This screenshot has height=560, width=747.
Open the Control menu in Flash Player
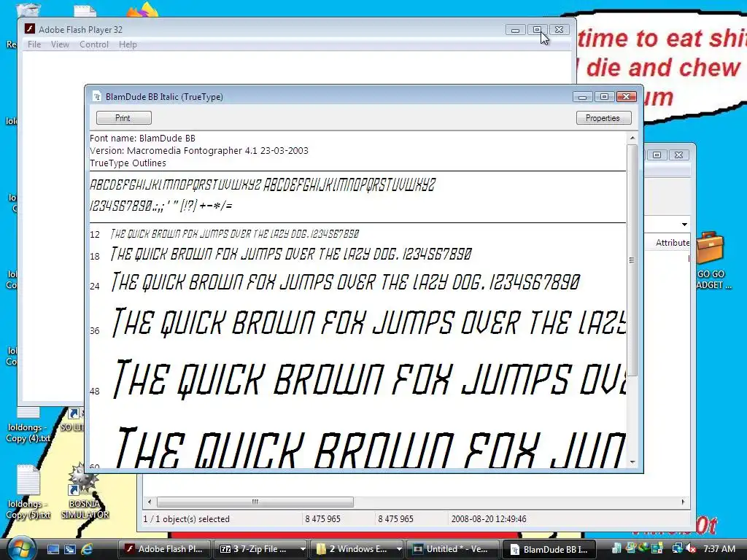tap(94, 44)
